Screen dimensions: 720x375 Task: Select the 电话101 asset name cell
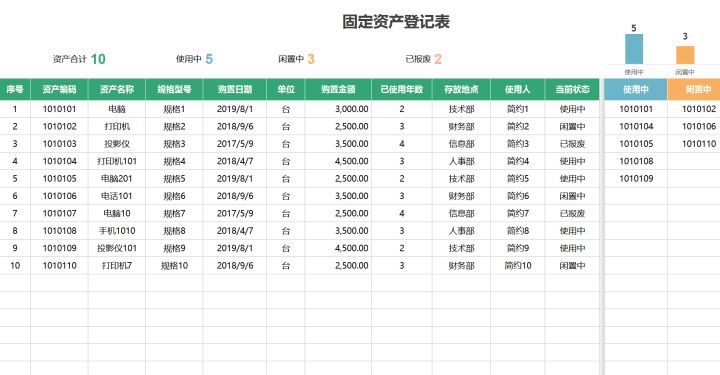coord(117,196)
